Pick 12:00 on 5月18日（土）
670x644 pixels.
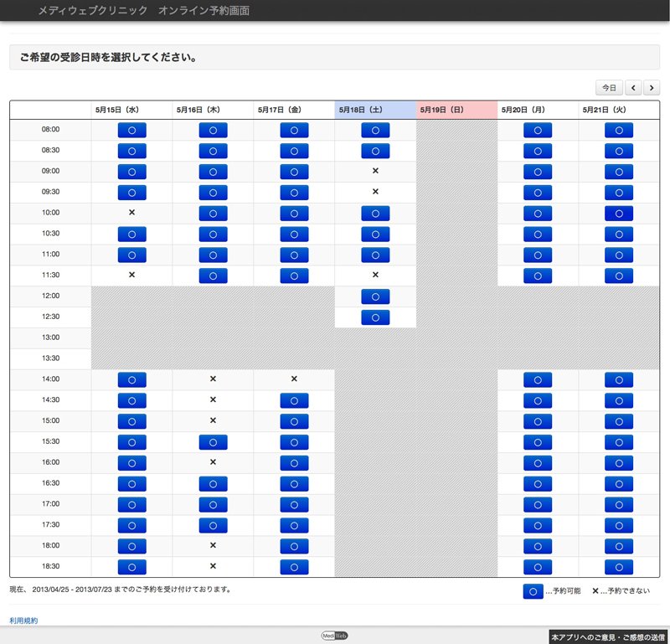[x=375, y=296]
